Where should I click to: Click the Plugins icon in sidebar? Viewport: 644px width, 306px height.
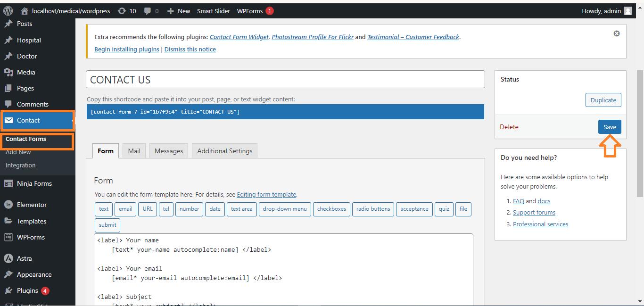click(x=8, y=290)
